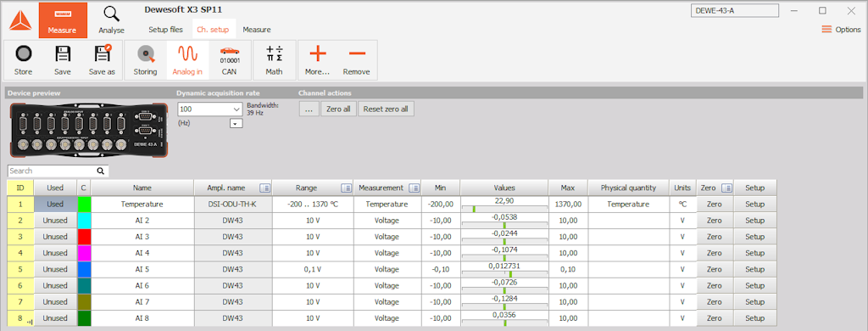Open the CAN module
This screenshot has width=868, height=331.
pyautogui.click(x=229, y=60)
